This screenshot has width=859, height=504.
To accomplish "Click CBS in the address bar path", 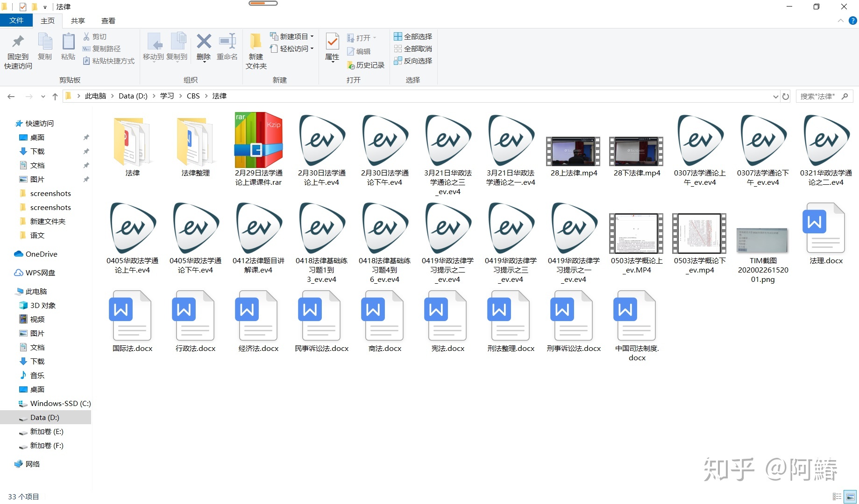I will [x=193, y=96].
